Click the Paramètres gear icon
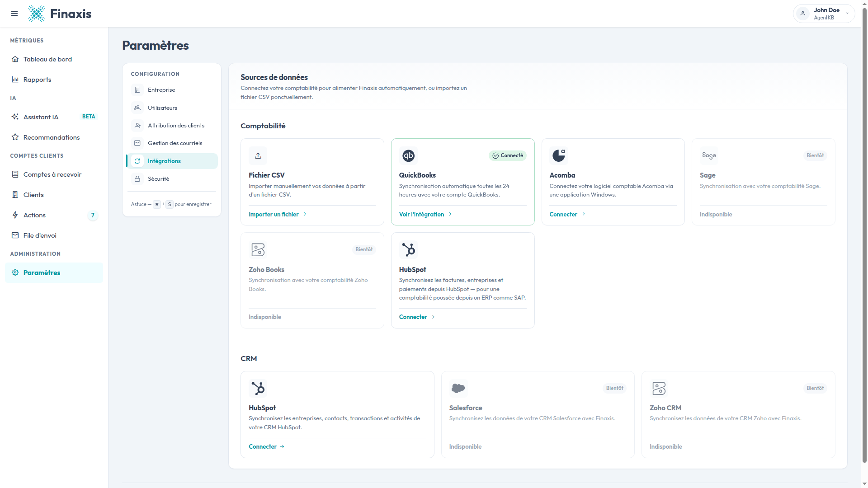This screenshot has width=868, height=488. tap(15, 272)
